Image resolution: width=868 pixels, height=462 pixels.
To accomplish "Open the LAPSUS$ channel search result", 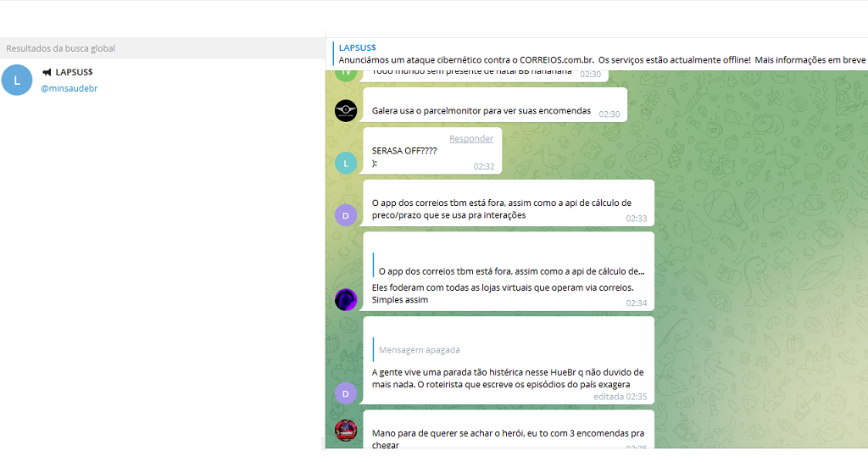I will tap(163, 81).
